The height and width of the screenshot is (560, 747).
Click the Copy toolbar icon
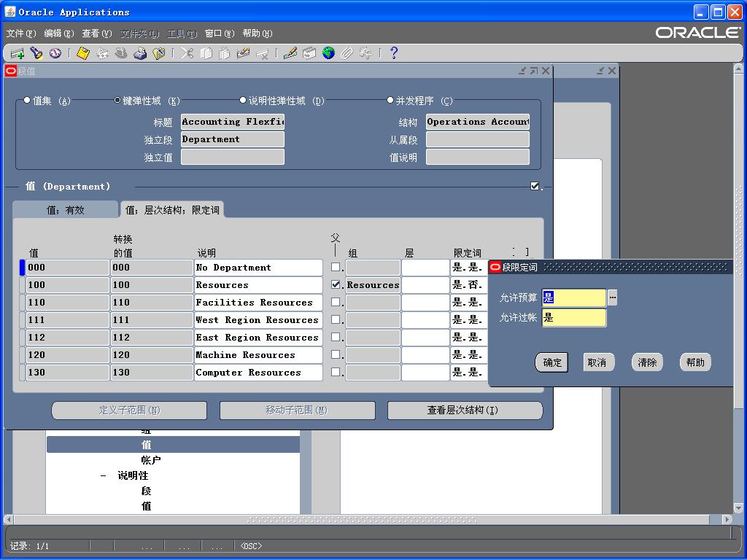(x=206, y=52)
